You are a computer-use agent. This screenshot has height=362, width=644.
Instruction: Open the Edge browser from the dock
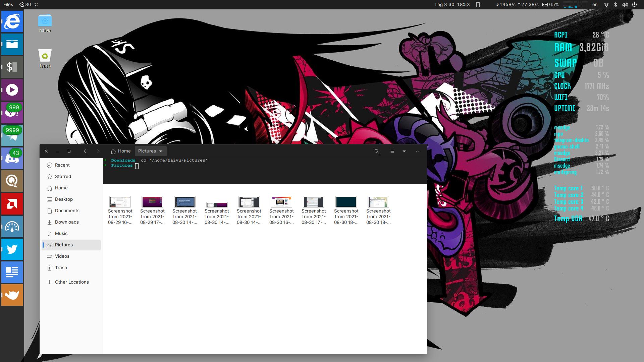click(x=12, y=21)
